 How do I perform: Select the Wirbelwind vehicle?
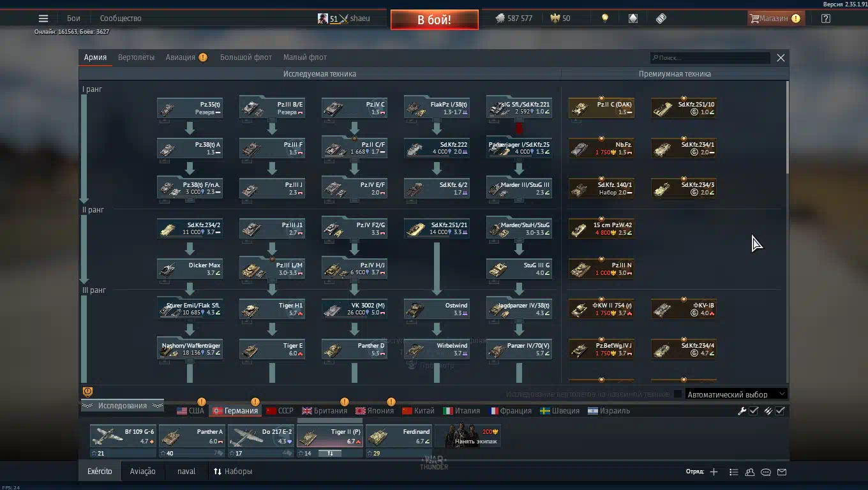click(x=437, y=350)
